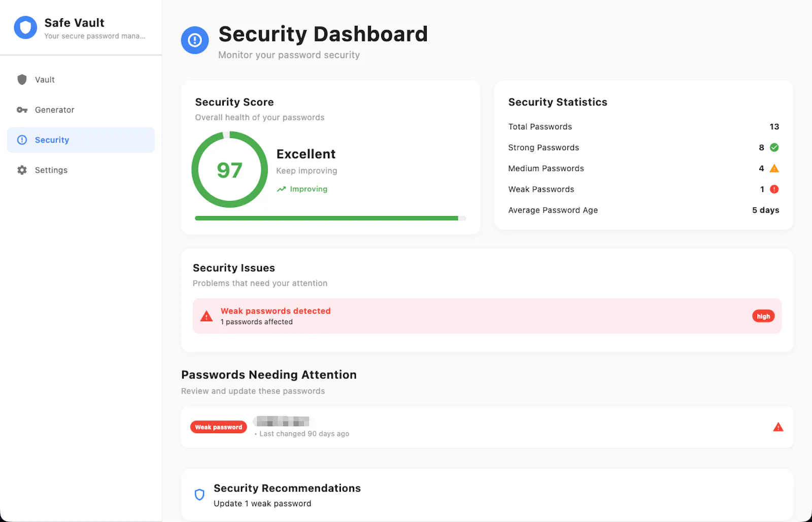The width and height of the screenshot is (812, 522).
Task: Click the Security Dashboard heading
Action: pos(323,34)
